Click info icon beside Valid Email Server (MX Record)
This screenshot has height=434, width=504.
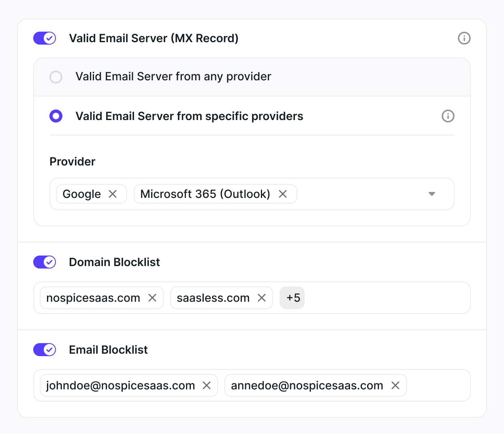464,38
